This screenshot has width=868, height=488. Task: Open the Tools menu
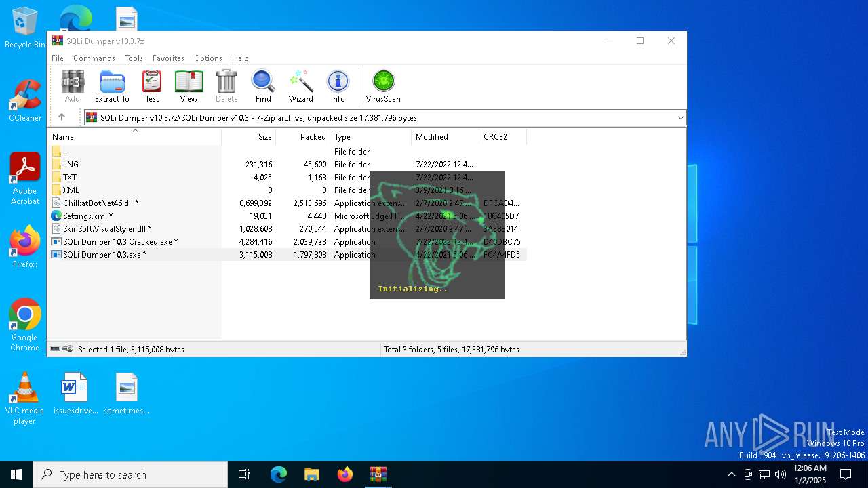[134, 58]
